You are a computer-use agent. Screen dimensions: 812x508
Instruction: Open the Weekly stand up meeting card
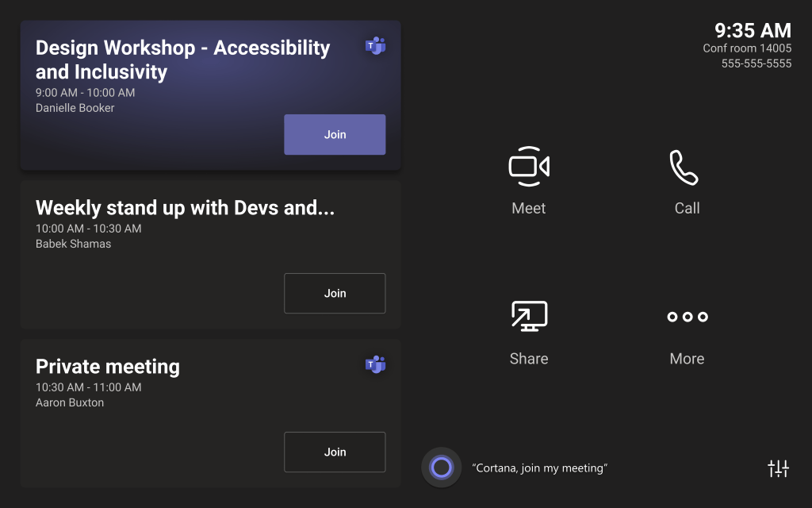(x=185, y=208)
